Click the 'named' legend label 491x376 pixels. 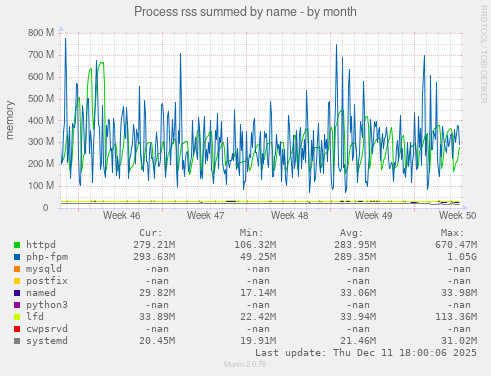(x=41, y=293)
